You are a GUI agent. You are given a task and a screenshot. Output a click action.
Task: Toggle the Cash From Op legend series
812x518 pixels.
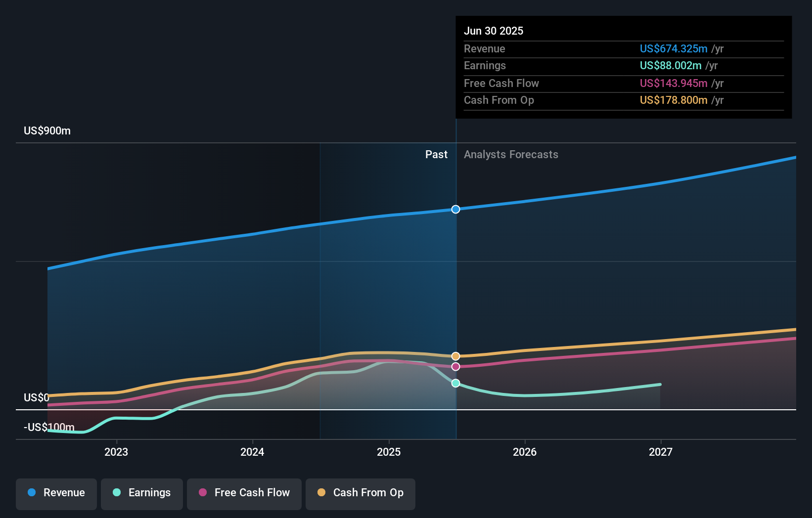coord(361,493)
